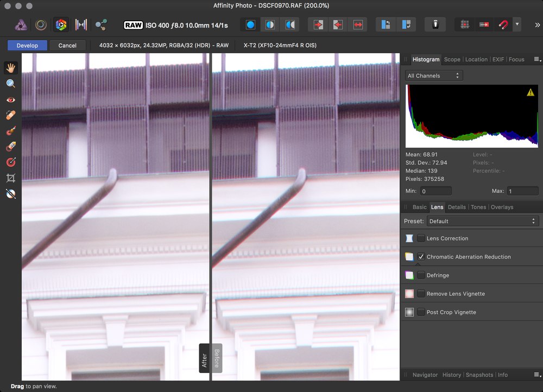The width and height of the screenshot is (543, 392).
Task: Select the split view mode icon
Action: pos(270,25)
